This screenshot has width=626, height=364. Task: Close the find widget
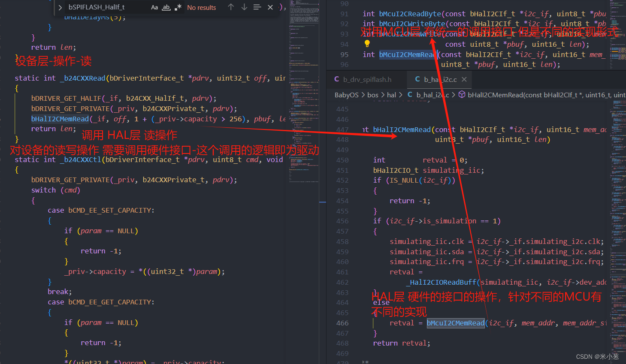[270, 7]
